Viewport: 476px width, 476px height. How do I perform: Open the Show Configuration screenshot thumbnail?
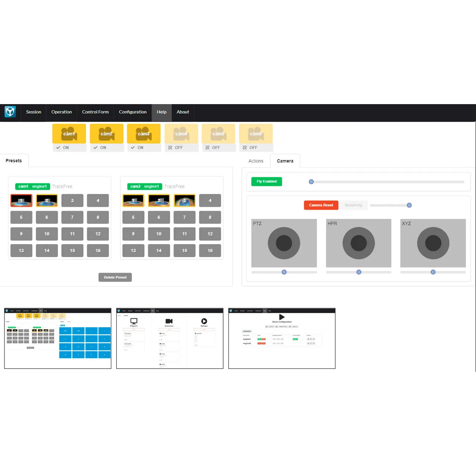coord(282,338)
